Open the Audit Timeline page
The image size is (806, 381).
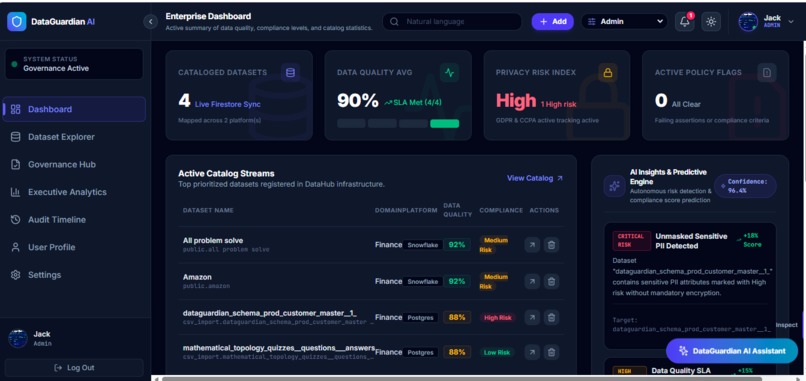click(74, 220)
